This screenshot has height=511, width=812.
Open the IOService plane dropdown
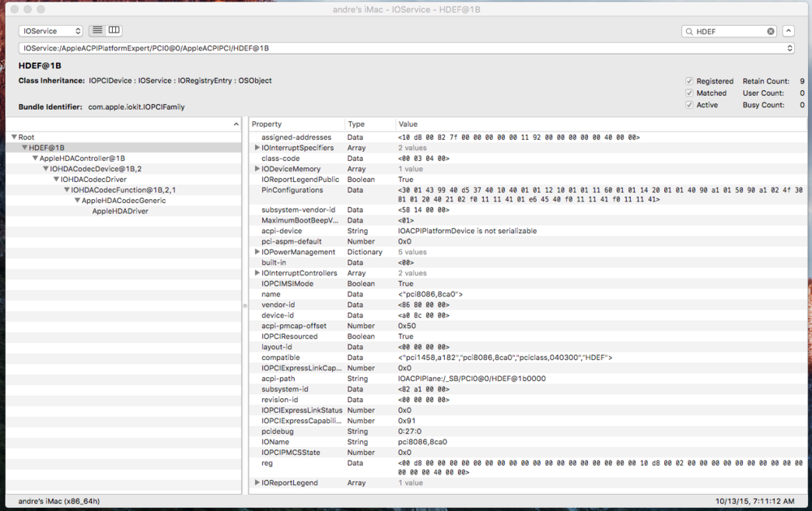(x=50, y=31)
